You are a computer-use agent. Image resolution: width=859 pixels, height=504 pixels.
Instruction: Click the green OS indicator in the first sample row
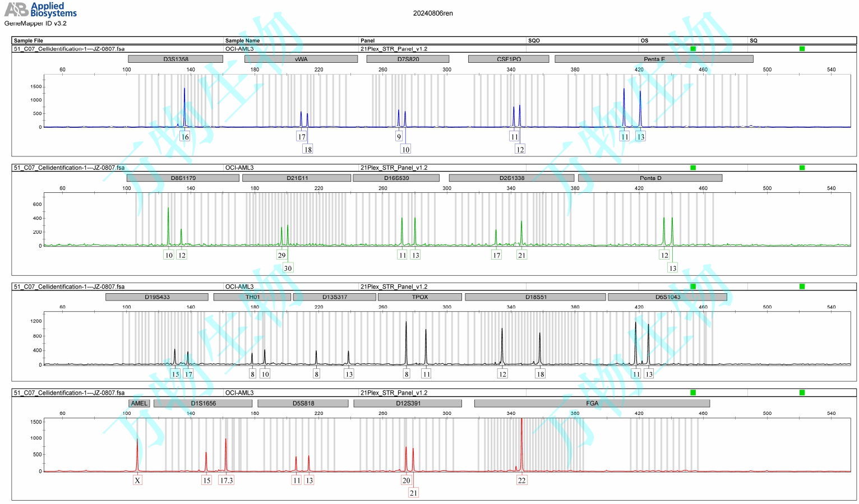coord(693,49)
